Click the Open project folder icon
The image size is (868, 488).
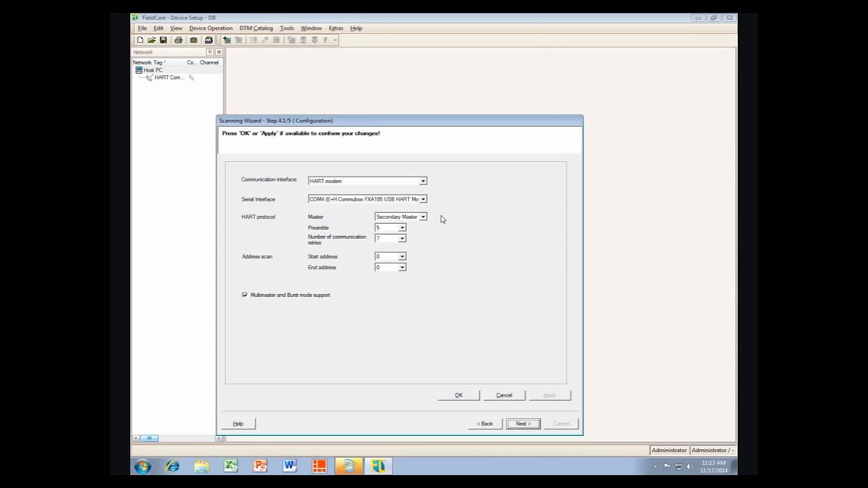(x=151, y=40)
